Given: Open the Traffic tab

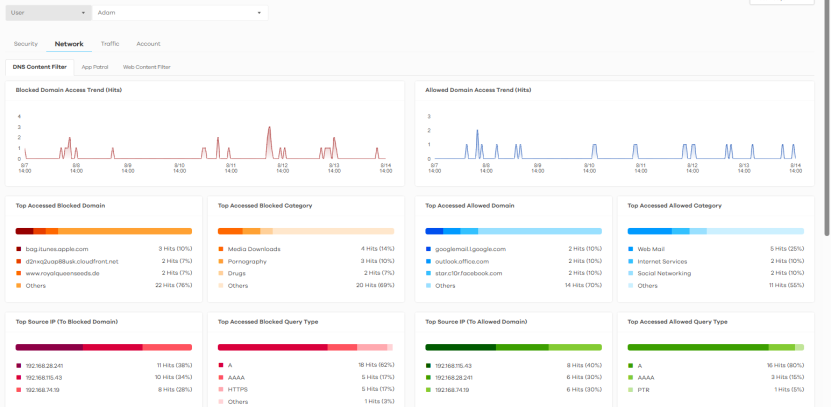Looking at the screenshot, I should [110, 44].
